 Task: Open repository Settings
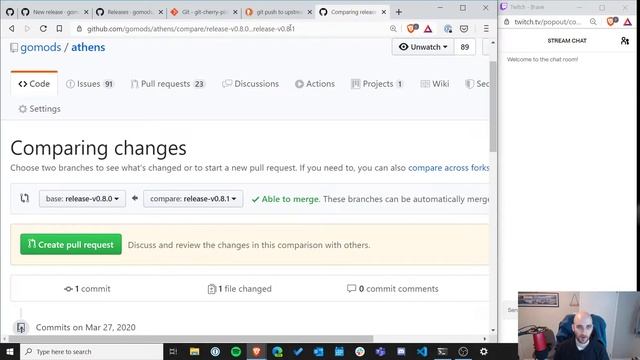(40, 109)
